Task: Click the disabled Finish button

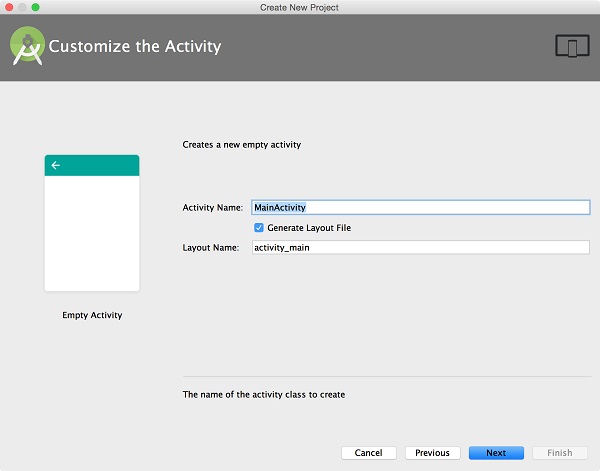Action: 560,453
